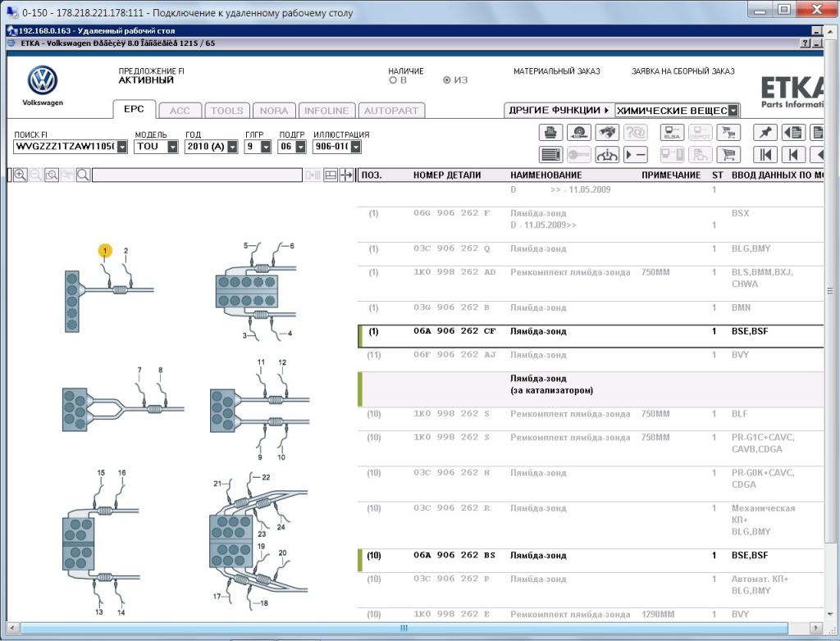Select part row 03G 906 262 B
This screenshot has height=641, width=840.
[591, 312]
